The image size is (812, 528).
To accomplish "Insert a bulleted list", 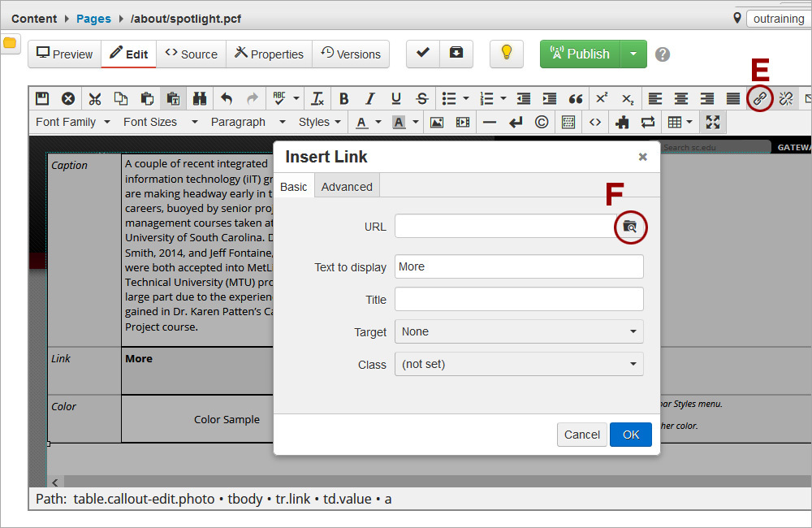I will (449, 98).
